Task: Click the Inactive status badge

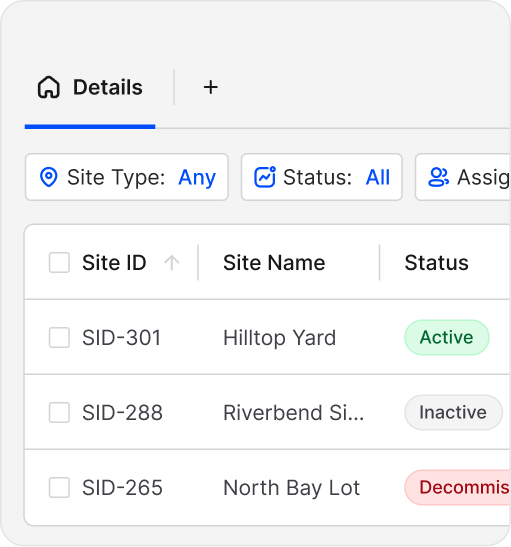Action: 453,412
